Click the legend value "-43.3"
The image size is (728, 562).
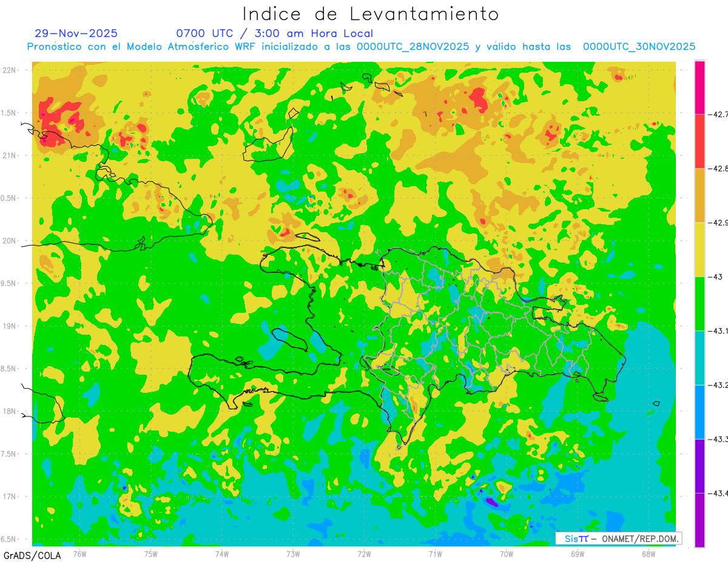pos(718,439)
